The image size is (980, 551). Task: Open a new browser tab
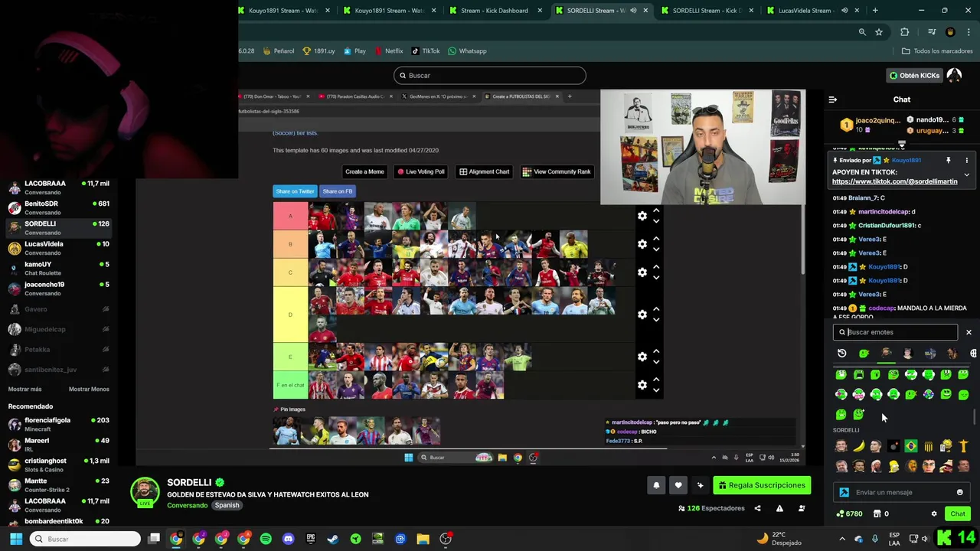click(875, 11)
